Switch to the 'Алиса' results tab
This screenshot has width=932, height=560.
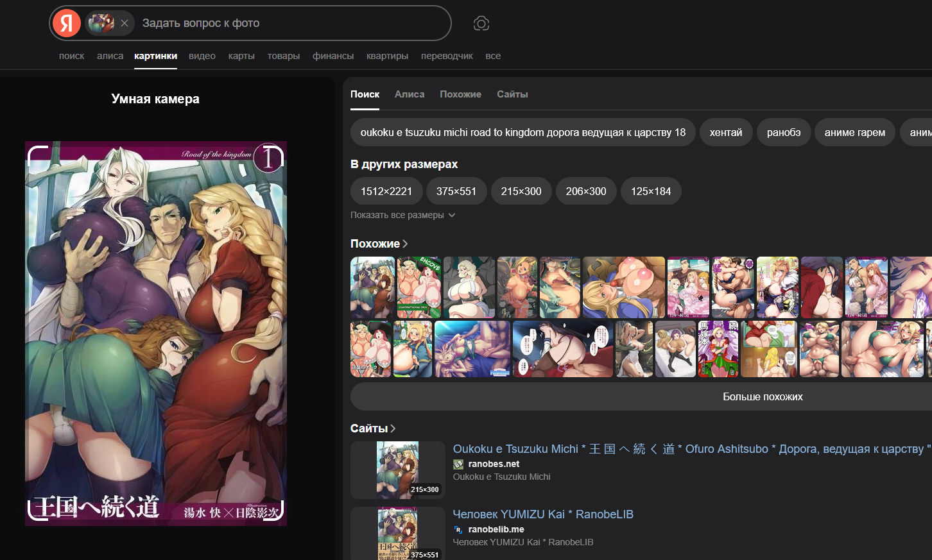pyautogui.click(x=410, y=94)
